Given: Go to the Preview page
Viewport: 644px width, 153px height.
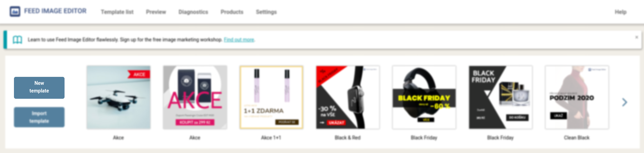Looking at the screenshot, I should pos(156,12).
